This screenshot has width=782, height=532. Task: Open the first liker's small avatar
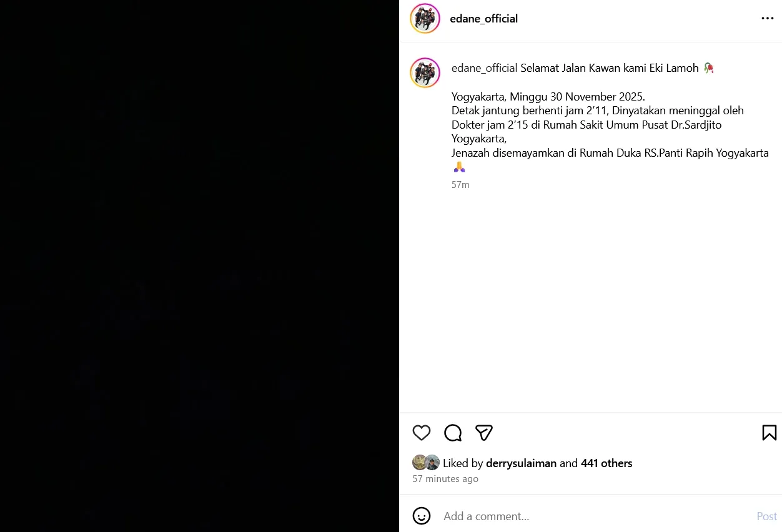click(419, 463)
